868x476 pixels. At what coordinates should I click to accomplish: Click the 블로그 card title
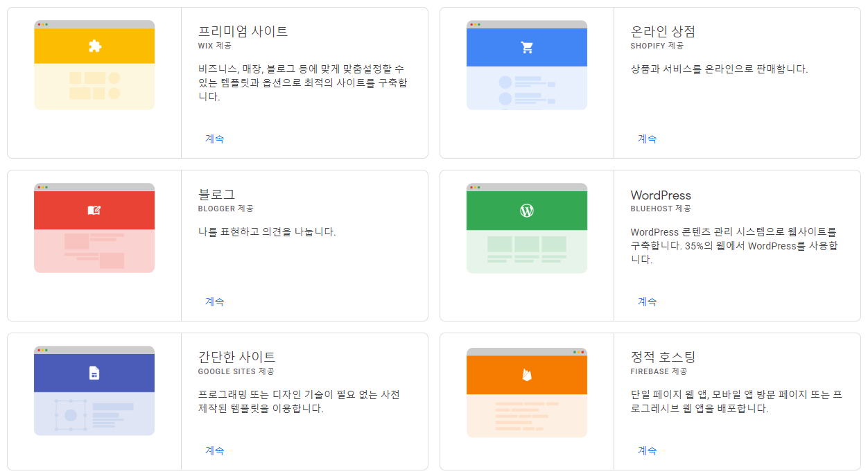click(216, 195)
